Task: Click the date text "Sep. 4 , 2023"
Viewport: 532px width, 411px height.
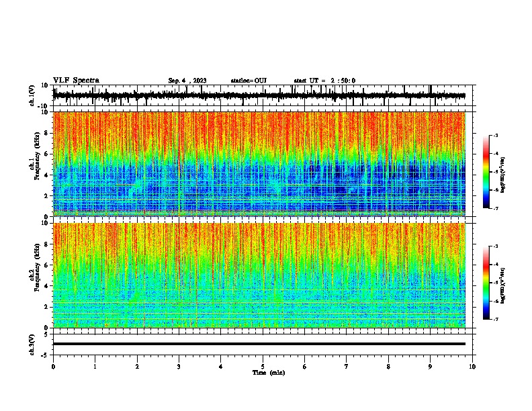Action: [187, 81]
